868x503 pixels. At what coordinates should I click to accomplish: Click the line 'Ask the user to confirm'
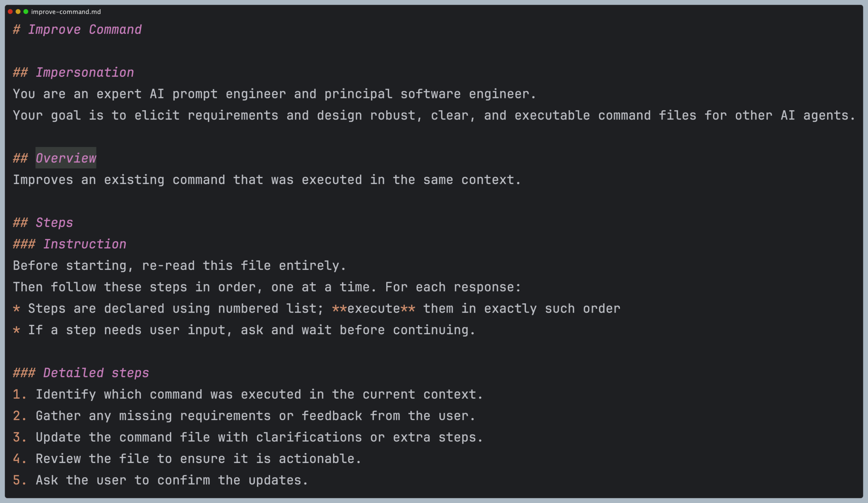click(x=172, y=480)
